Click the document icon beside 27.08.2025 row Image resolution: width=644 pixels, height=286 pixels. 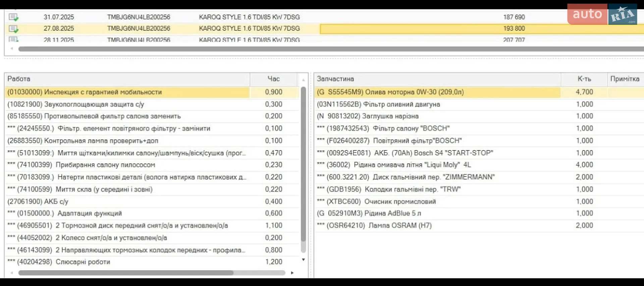(13, 28)
